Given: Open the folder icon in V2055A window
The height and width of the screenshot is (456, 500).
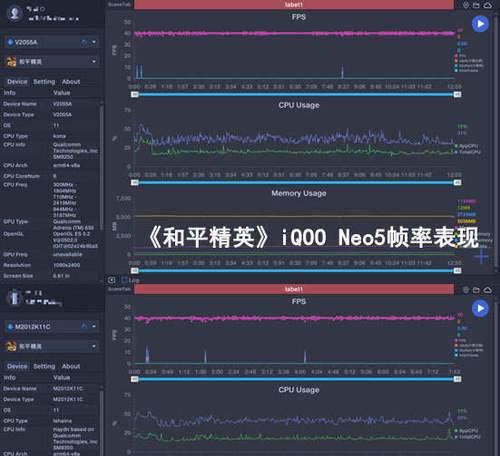Looking at the screenshot, I should pos(477,5).
